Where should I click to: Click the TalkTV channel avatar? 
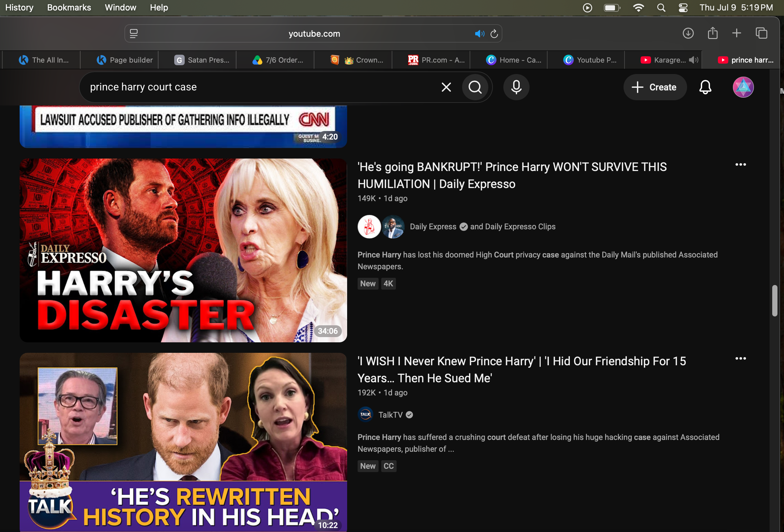click(365, 415)
